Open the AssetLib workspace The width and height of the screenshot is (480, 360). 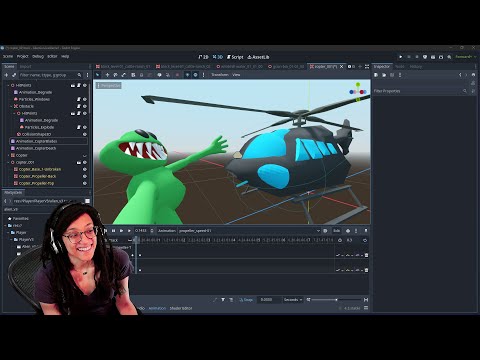coord(258,57)
